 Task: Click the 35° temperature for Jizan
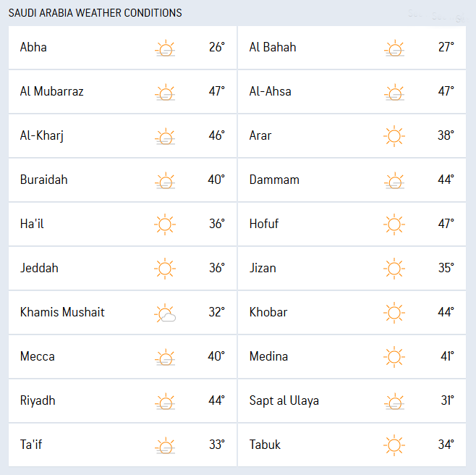click(x=446, y=268)
